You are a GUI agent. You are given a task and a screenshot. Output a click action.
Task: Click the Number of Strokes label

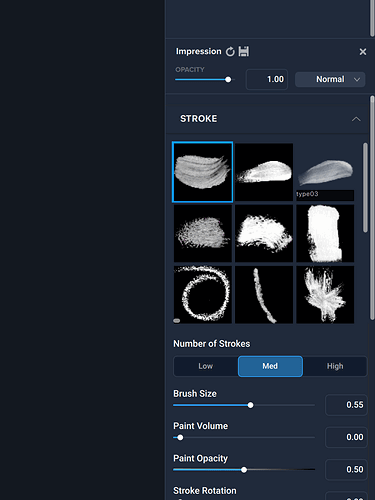[212, 344]
